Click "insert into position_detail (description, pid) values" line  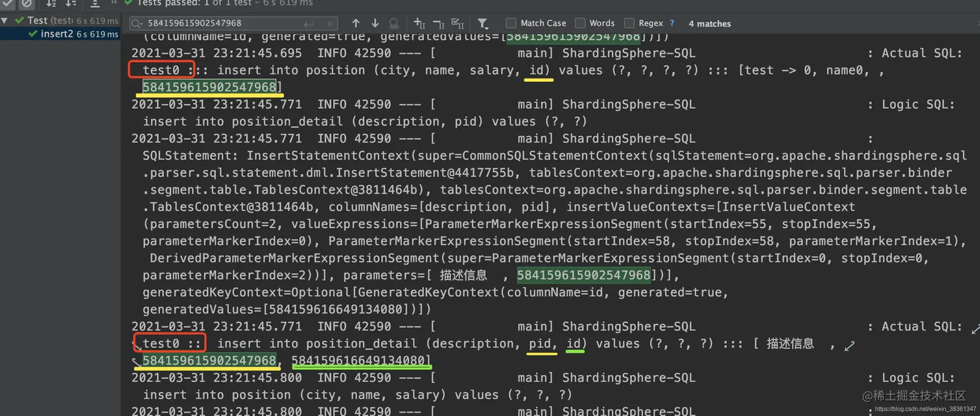tap(365, 121)
